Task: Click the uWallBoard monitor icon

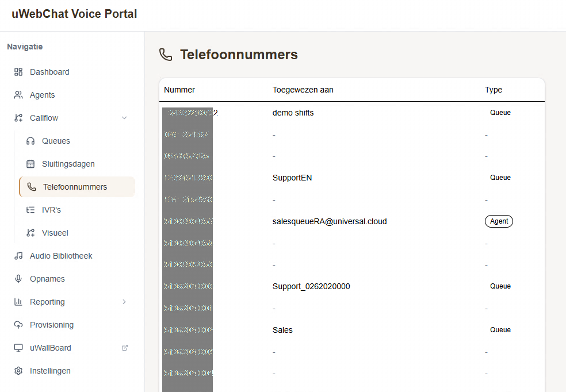Action: click(18, 348)
